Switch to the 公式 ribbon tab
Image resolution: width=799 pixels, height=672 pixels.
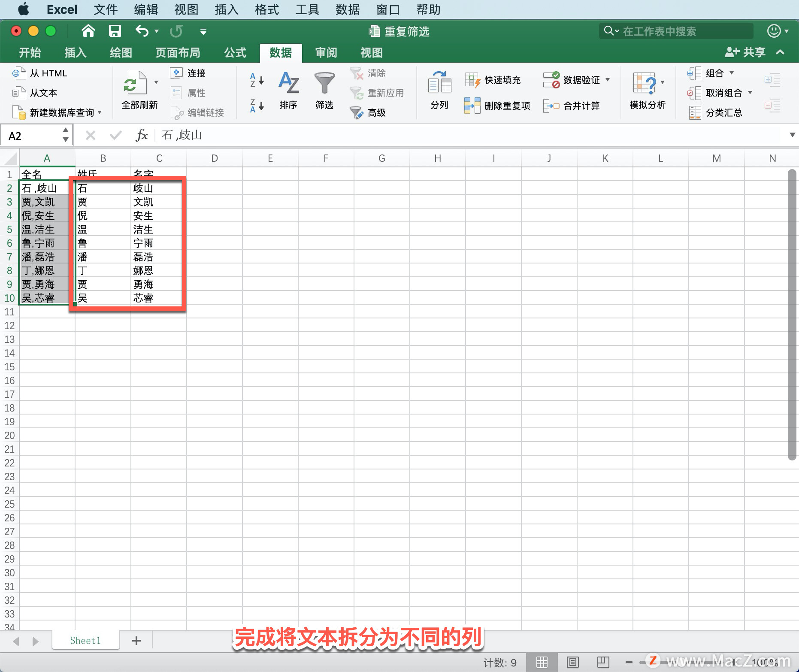click(235, 52)
